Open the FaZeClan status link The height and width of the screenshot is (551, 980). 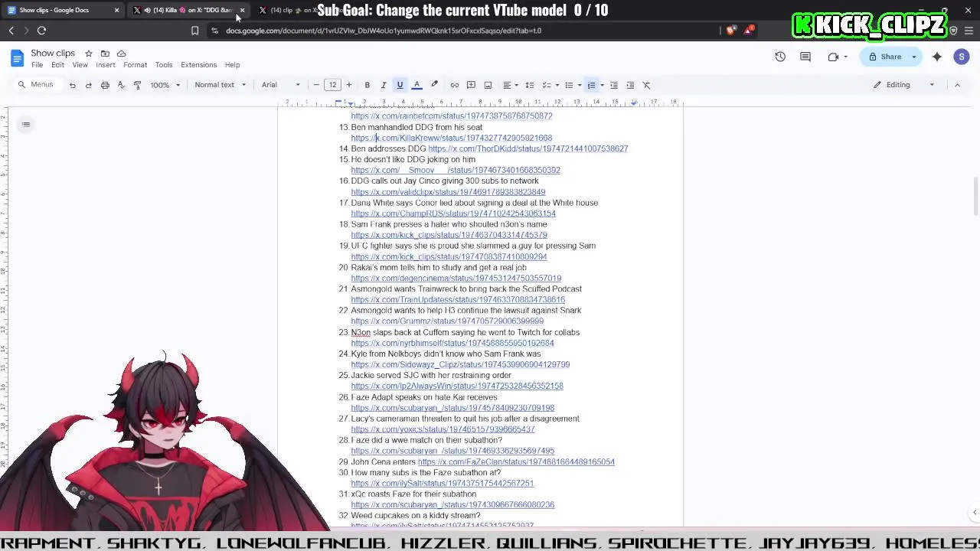point(516,461)
